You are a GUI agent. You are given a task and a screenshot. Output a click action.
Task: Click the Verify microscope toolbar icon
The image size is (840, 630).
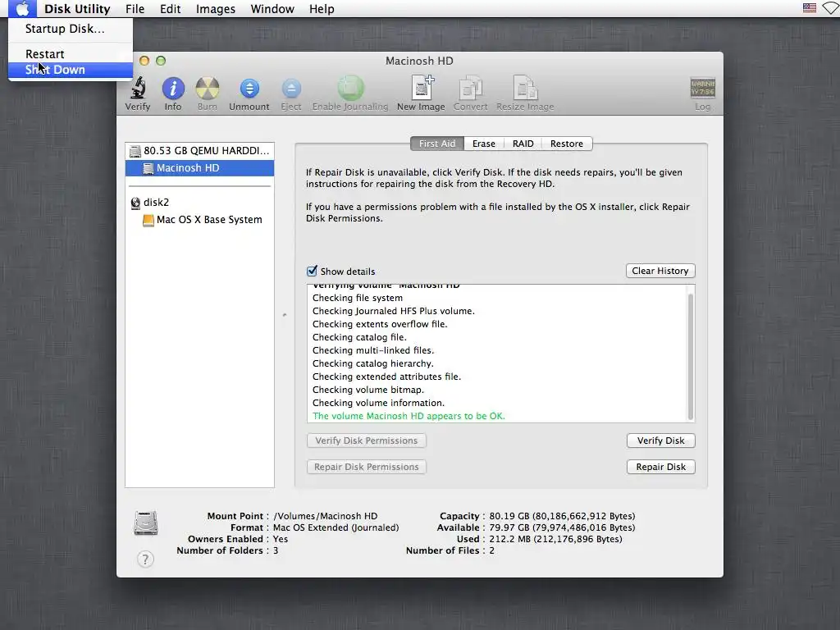[138, 89]
